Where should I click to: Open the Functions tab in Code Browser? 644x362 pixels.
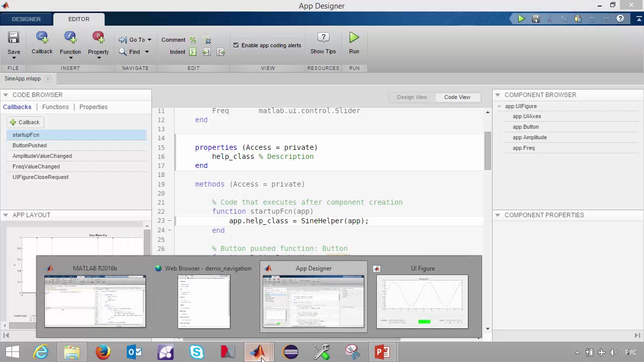(55, 107)
